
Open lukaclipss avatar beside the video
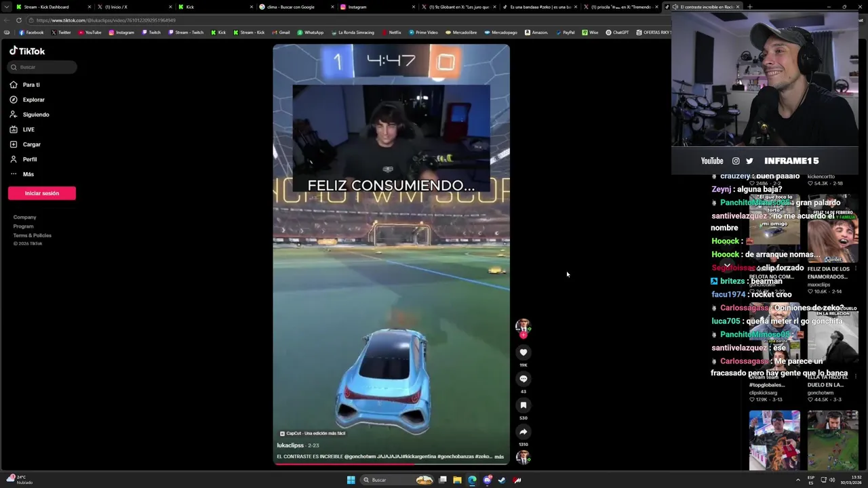[522, 326]
